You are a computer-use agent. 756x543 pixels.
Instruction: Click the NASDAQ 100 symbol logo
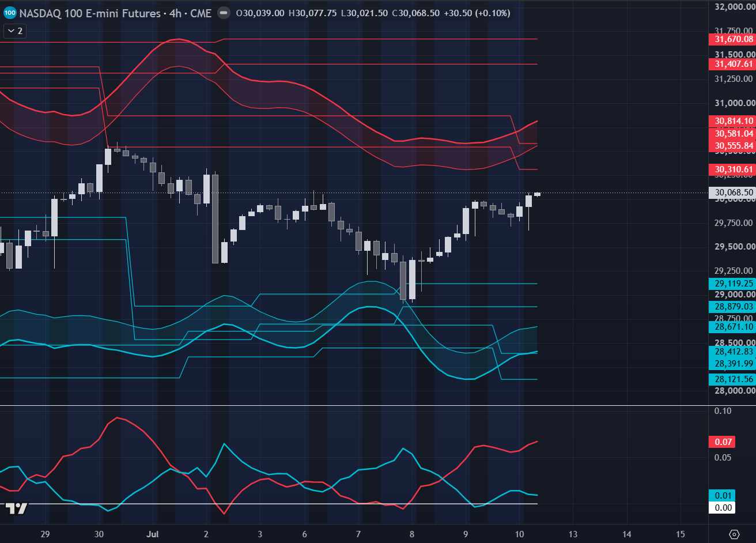[x=10, y=13]
